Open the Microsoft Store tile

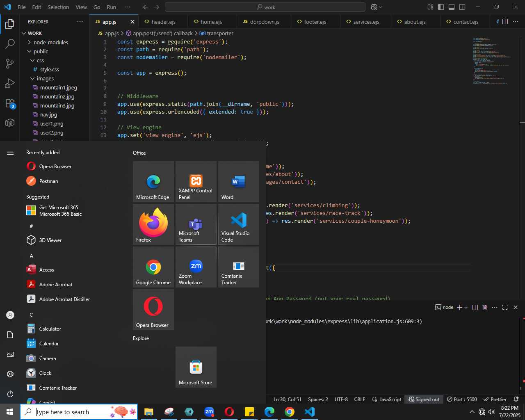pos(196,367)
